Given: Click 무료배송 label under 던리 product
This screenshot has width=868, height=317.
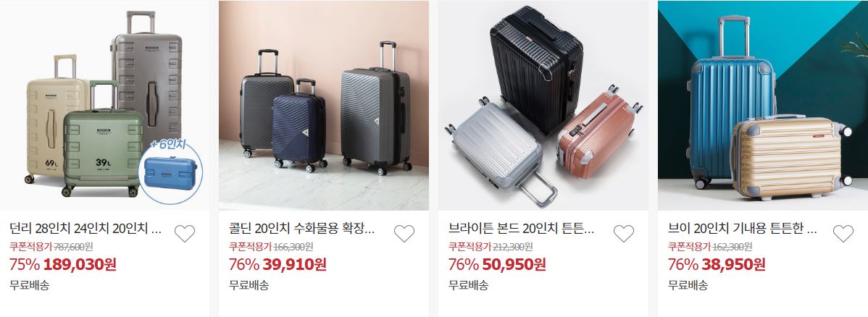Looking at the screenshot, I should (x=29, y=285).
